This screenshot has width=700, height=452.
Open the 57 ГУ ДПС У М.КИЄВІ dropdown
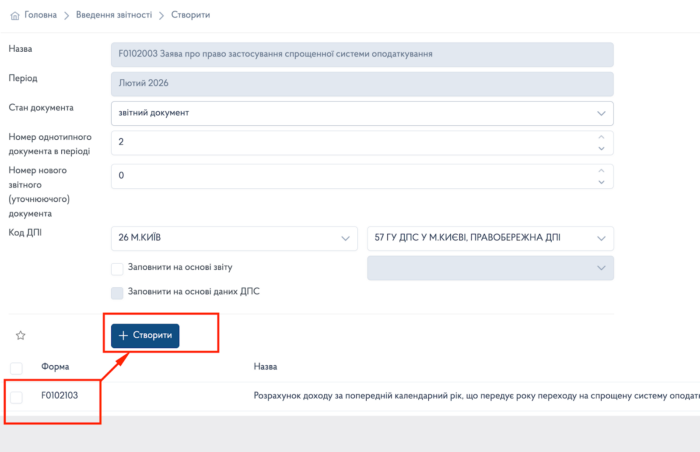click(490, 238)
